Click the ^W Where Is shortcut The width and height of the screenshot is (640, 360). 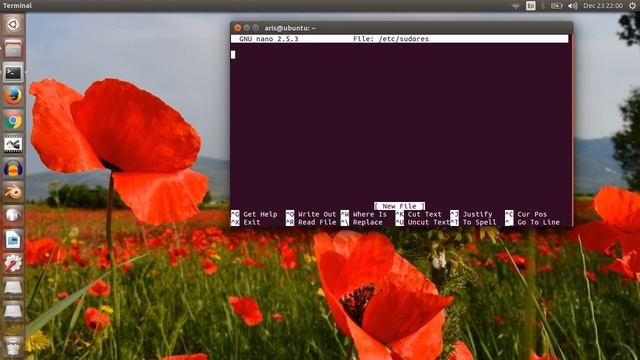364,214
